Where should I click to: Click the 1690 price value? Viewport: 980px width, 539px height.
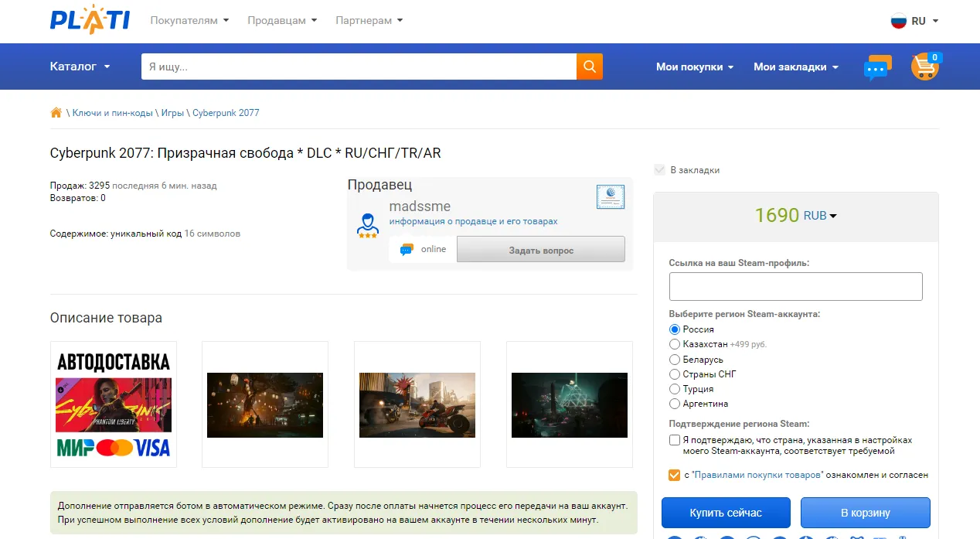(x=777, y=215)
